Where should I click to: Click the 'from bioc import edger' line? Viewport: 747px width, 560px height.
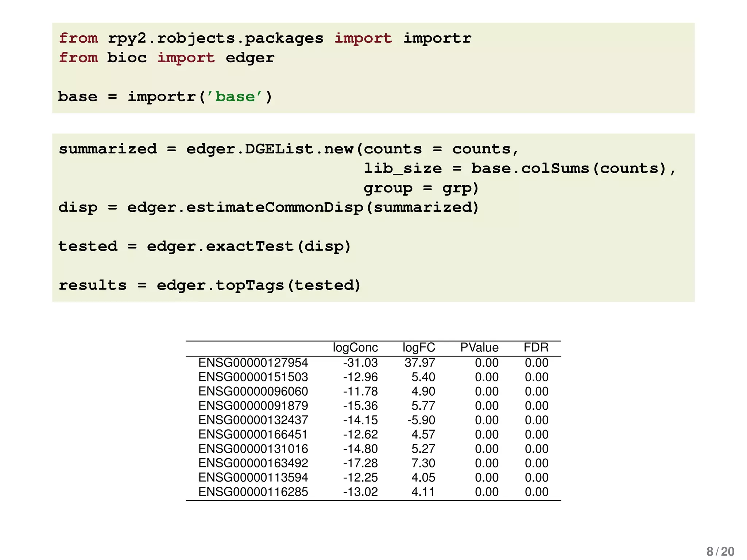(x=167, y=58)
